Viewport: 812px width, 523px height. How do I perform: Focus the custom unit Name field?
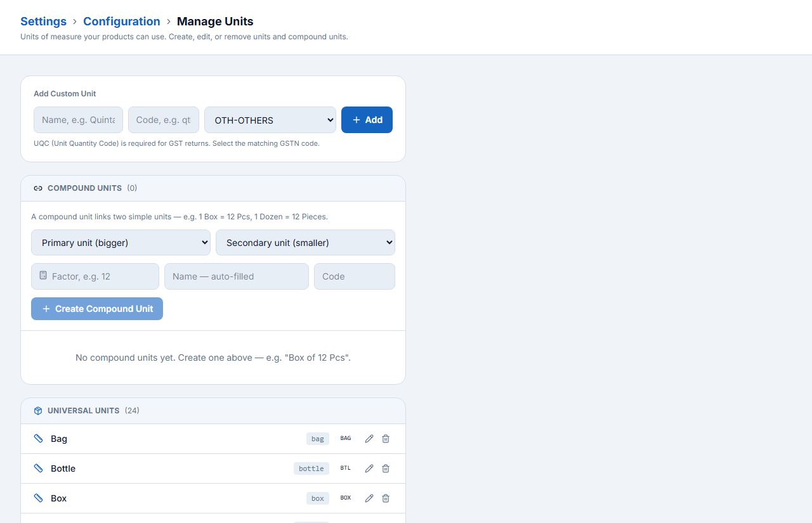point(79,120)
